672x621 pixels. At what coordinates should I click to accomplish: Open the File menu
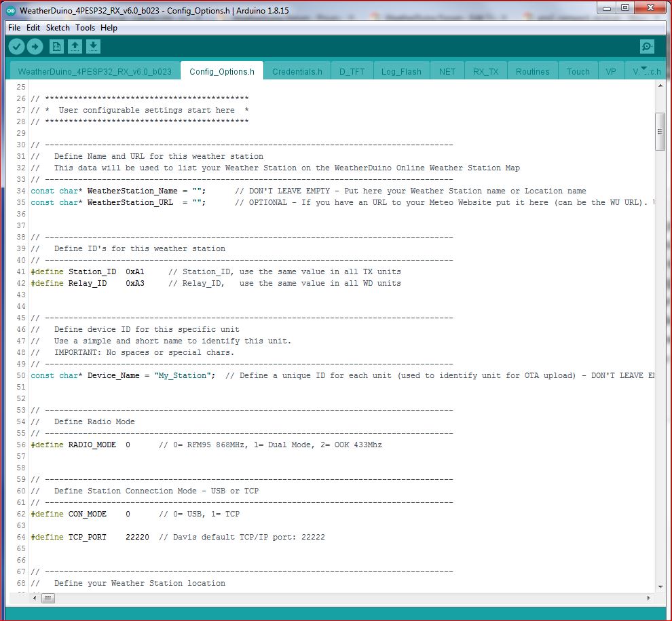point(14,28)
